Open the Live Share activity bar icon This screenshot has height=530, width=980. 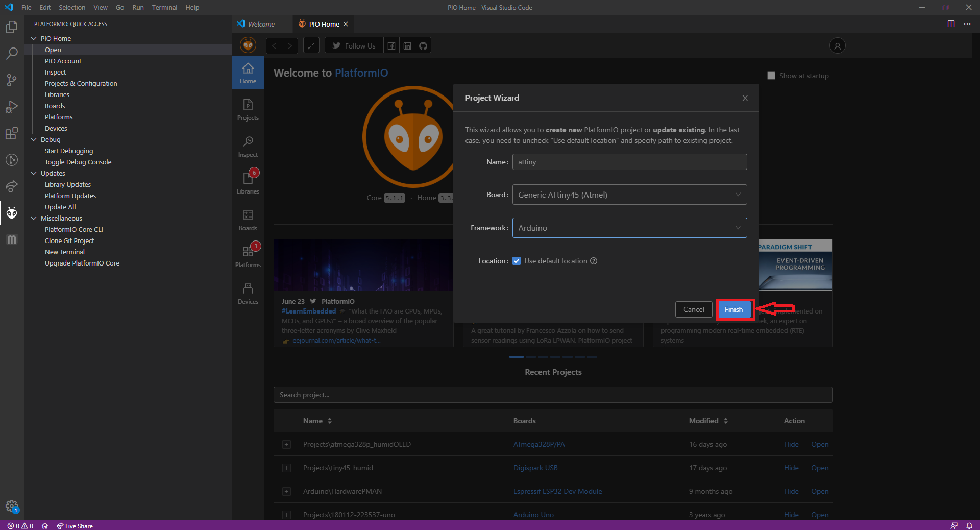[x=12, y=186]
